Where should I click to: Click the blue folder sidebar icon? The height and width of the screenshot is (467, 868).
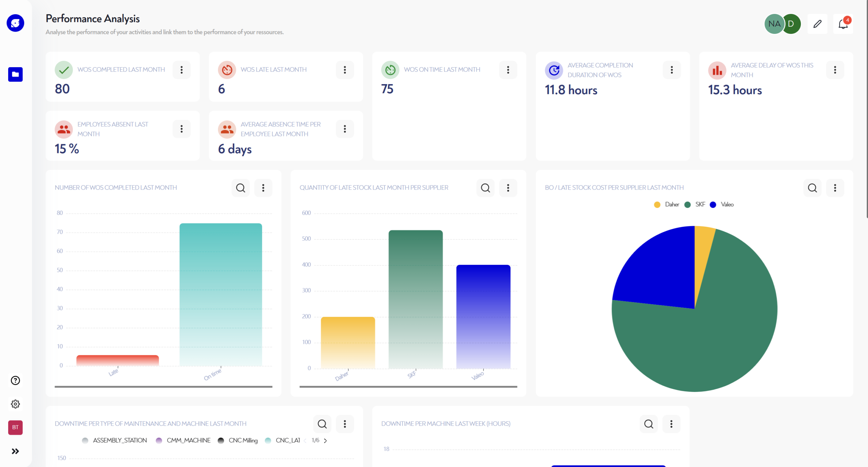(15, 74)
